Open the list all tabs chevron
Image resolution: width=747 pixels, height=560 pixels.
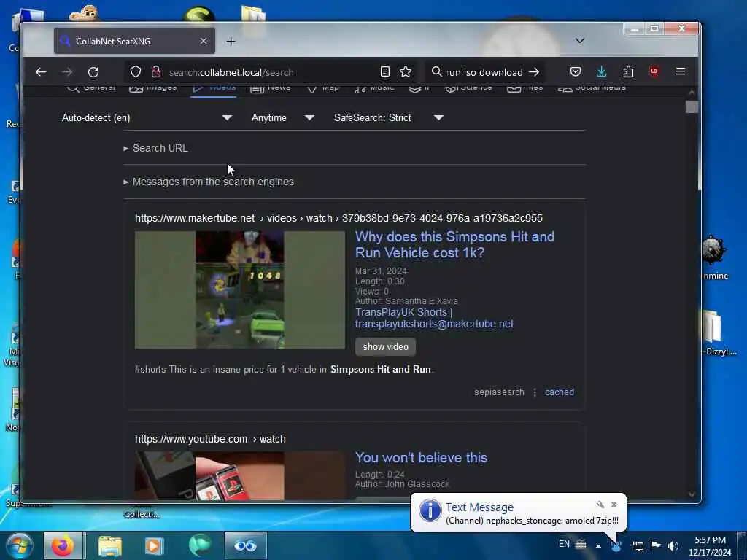pos(579,41)
